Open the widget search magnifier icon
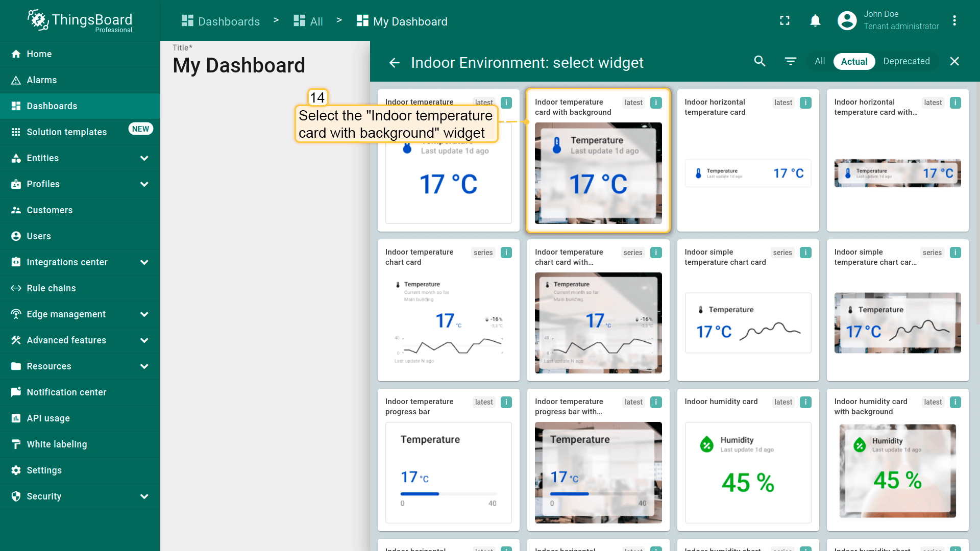This screenshot has width=980, height=551. (759, 61)
